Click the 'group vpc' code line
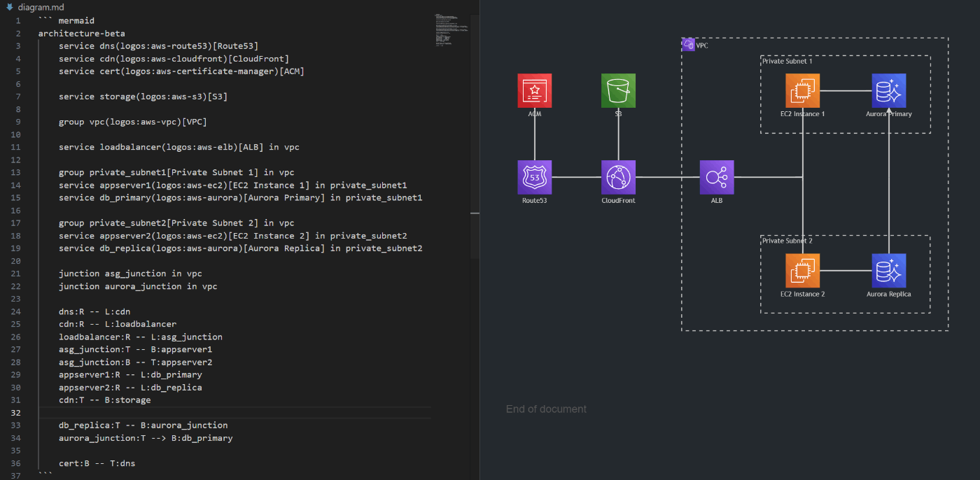Image resolution: width=980 pixels, height=480 pixels. pos(133,122)
